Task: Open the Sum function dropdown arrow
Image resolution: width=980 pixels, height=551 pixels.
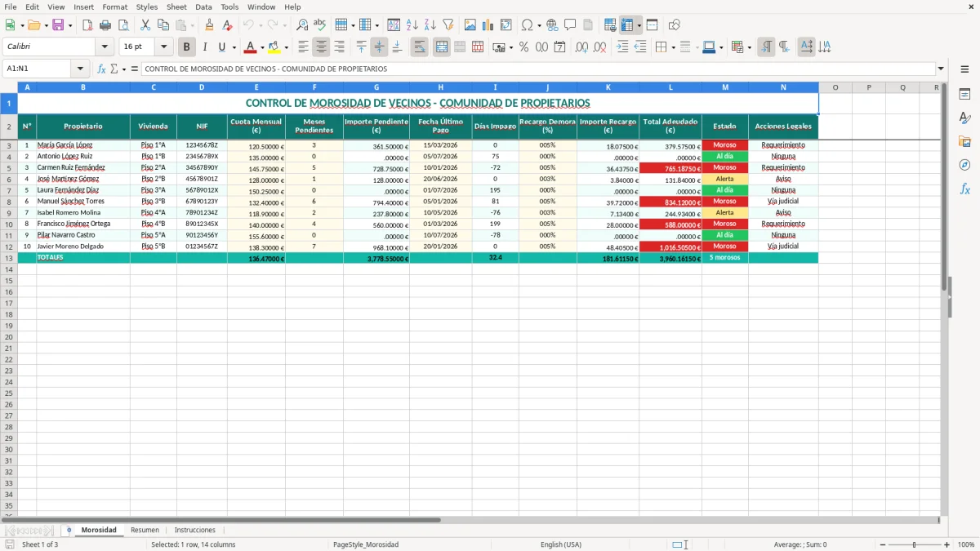Action: (125, 69)
